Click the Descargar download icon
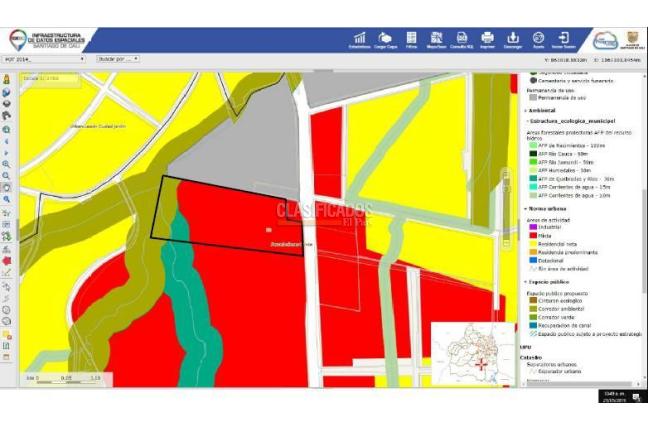The width and height of the screenshot is (648, 430). coord(513,40)
